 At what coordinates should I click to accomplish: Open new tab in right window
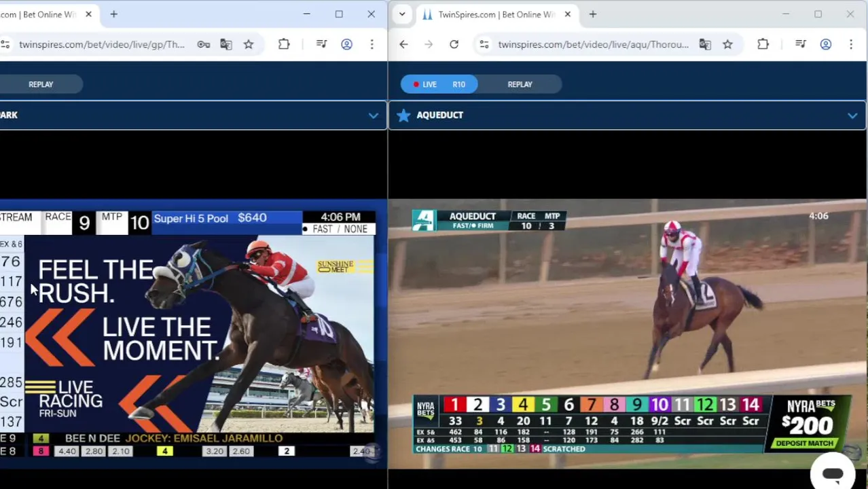pos(592,14)
